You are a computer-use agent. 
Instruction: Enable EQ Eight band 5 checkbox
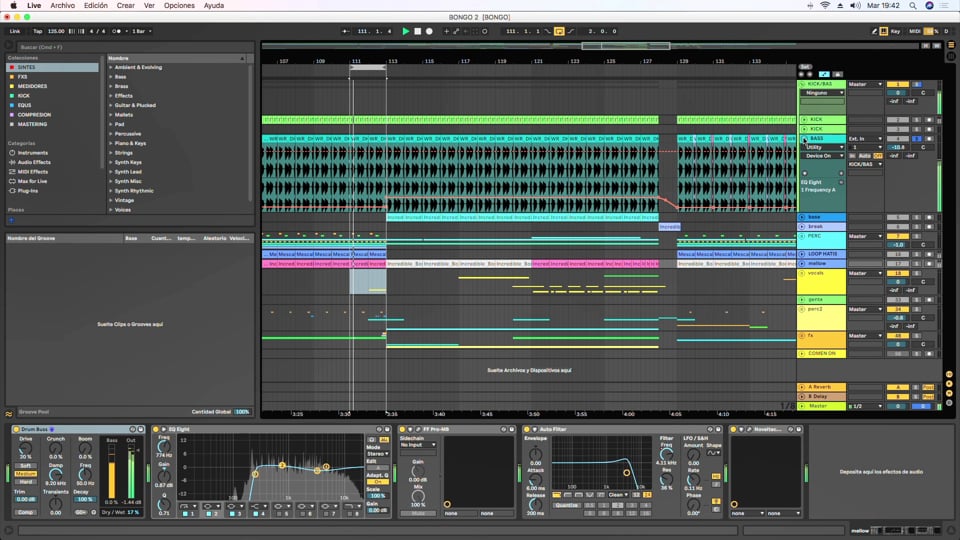point(279,514)
